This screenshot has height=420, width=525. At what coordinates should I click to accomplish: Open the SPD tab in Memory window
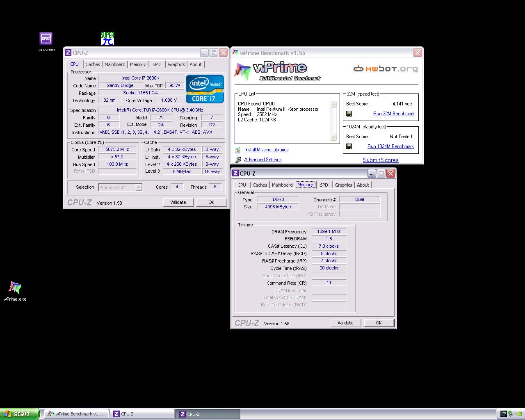tap(324, 185)
